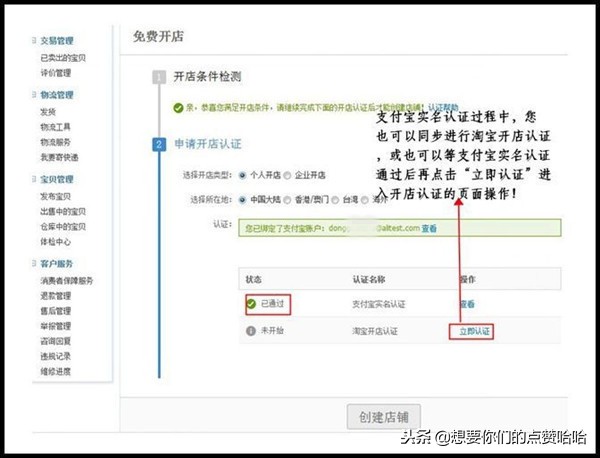Open 评价管理 in sidebar

pyautogui.click(x=55, y=73)
